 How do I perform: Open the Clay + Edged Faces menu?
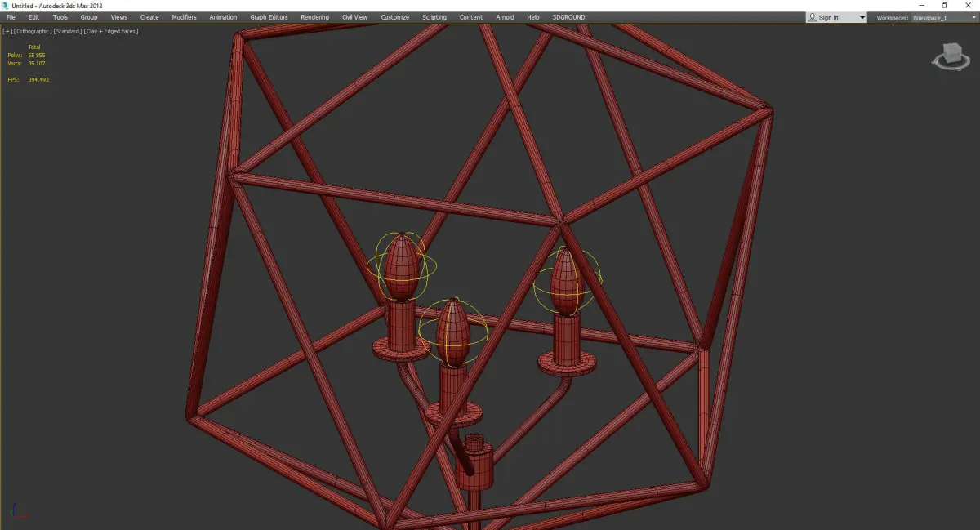coord(110,31)
